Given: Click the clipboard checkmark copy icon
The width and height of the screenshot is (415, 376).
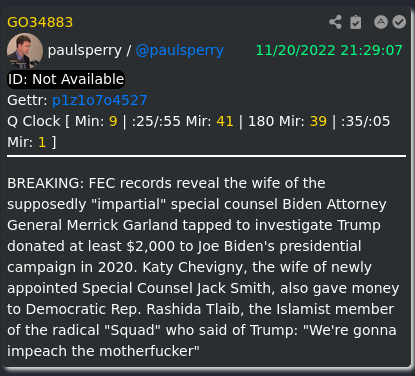Looking at the screenshot, I should [356, 22].
